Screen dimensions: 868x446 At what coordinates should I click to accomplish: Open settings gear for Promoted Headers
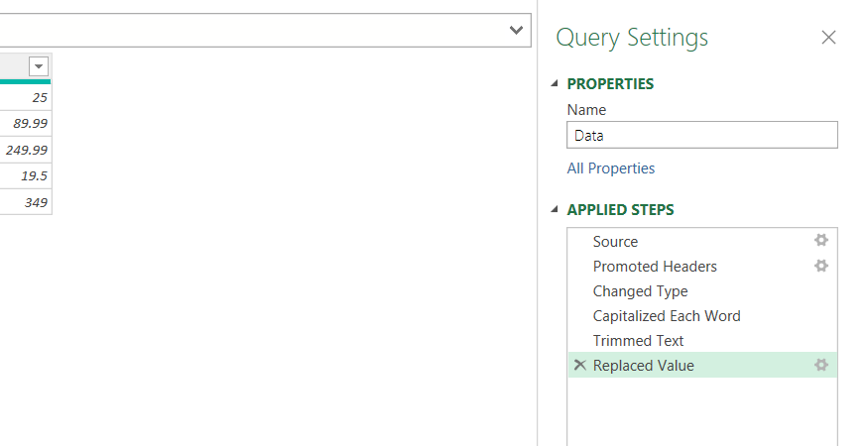(x=821, y=266)
